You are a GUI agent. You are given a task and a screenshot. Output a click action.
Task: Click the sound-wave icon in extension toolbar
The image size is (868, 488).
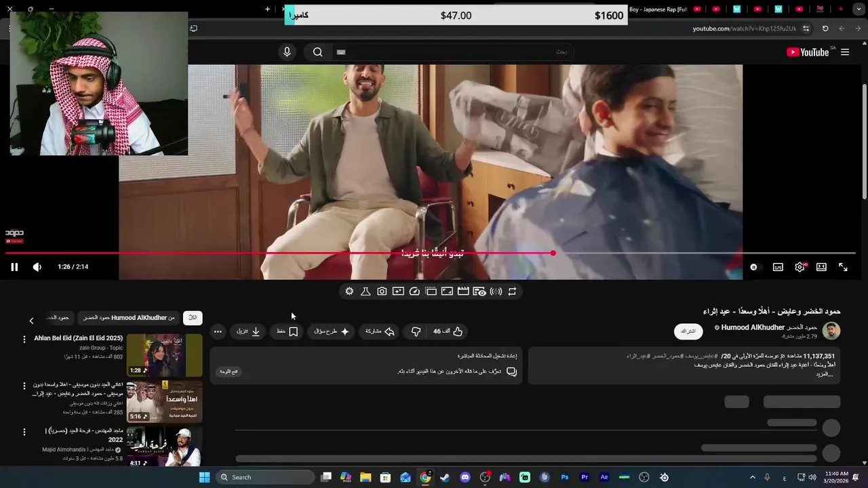click(496, 291)
